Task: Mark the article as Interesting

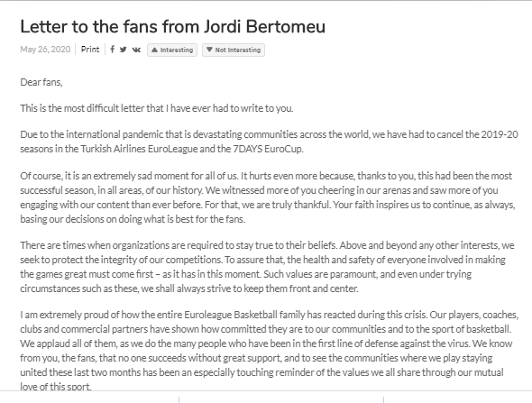Action: [172, 50]
